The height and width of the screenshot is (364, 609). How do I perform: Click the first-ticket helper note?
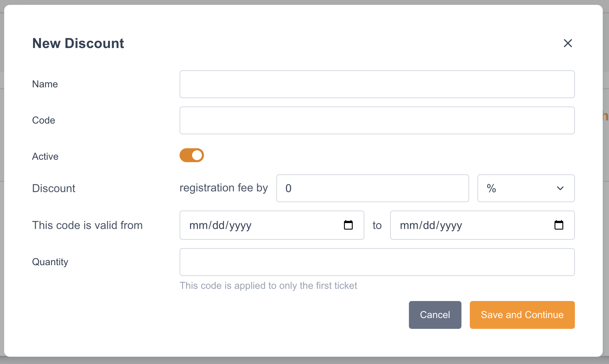pyautogui.click(x=268, y=286)
